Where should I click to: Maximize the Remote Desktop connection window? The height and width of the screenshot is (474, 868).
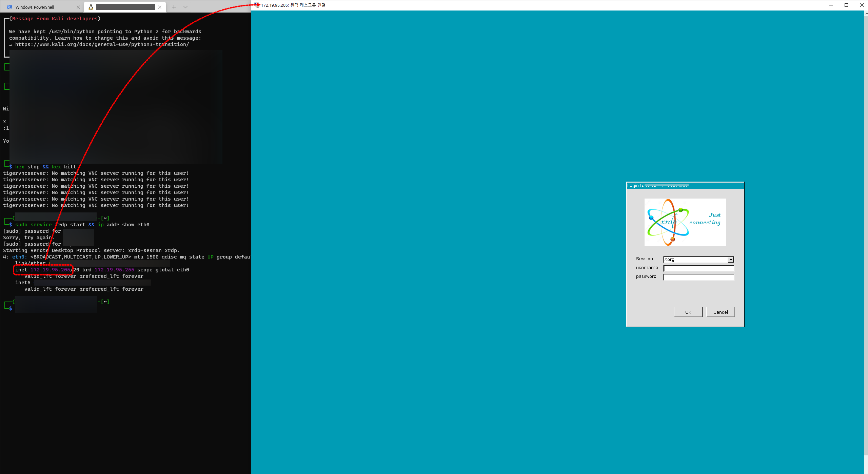pyautogui.click(x=846, y=5)
